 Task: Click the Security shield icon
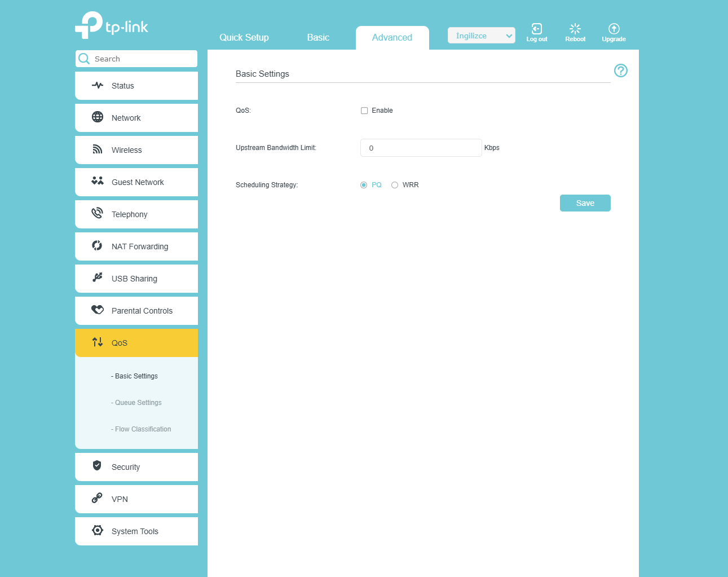point(97,466)
